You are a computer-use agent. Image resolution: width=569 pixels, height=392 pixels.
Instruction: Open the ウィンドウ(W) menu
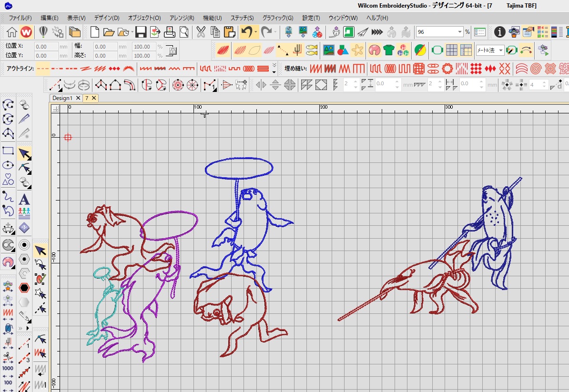[343, 18]
